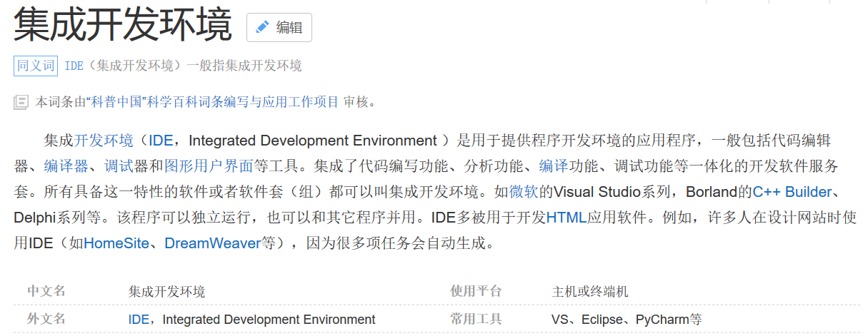This screenshot has height=336, width=868.
Task: Click the IDE link in the intro paragraph
Action: coord(160,141)
